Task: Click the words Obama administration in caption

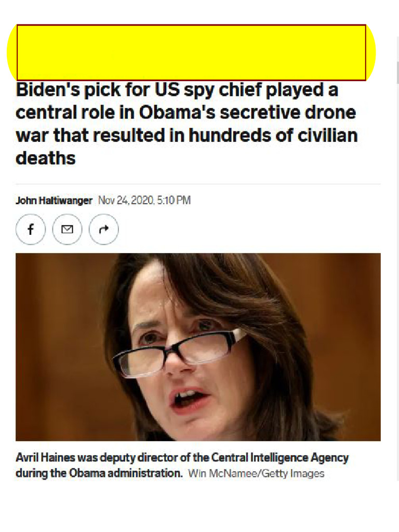Action: click(x=126, y=473)
